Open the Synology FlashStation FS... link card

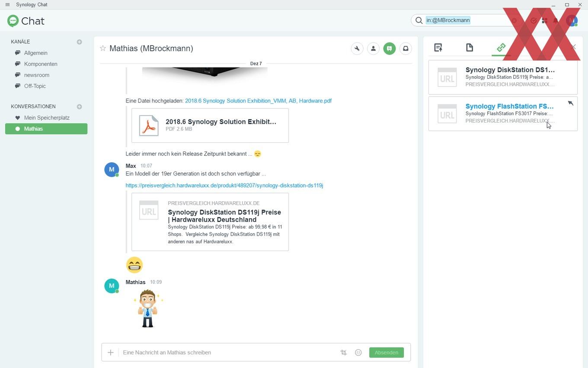click(x=503, y=113)
